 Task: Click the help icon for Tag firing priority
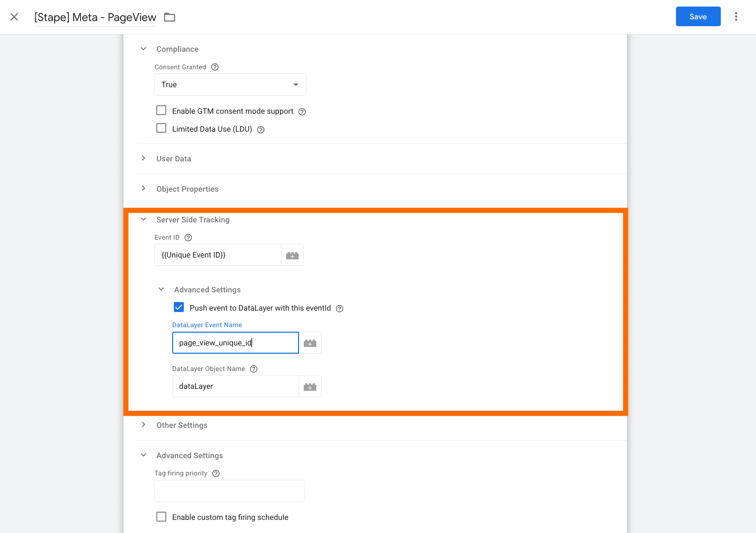coord(216,473)
